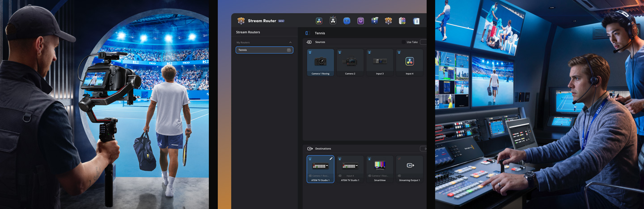This screenshot has width=644, height=209.
Task: Click the My Routers label
Action: coord(243,43)
